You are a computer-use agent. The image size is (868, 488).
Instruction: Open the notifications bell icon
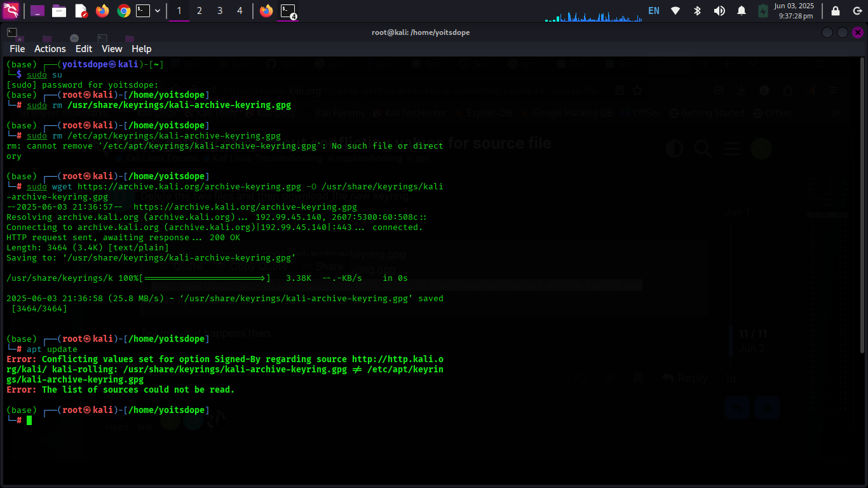(x=742, y=11)
